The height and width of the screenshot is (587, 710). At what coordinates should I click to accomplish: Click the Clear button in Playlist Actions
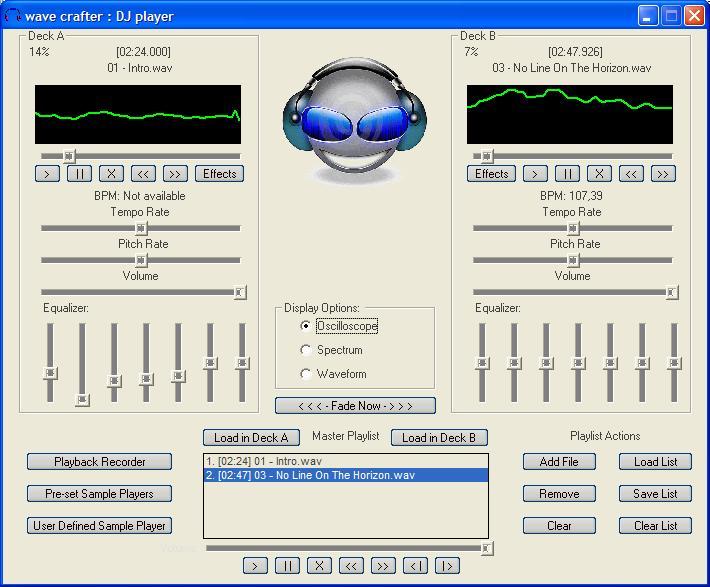coord(559,526)
